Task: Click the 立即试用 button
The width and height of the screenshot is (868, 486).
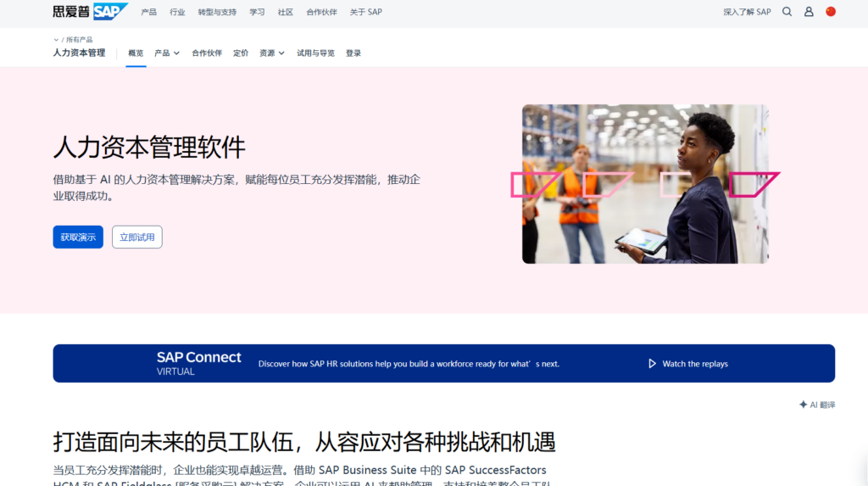Action: [x=136, y=237]
